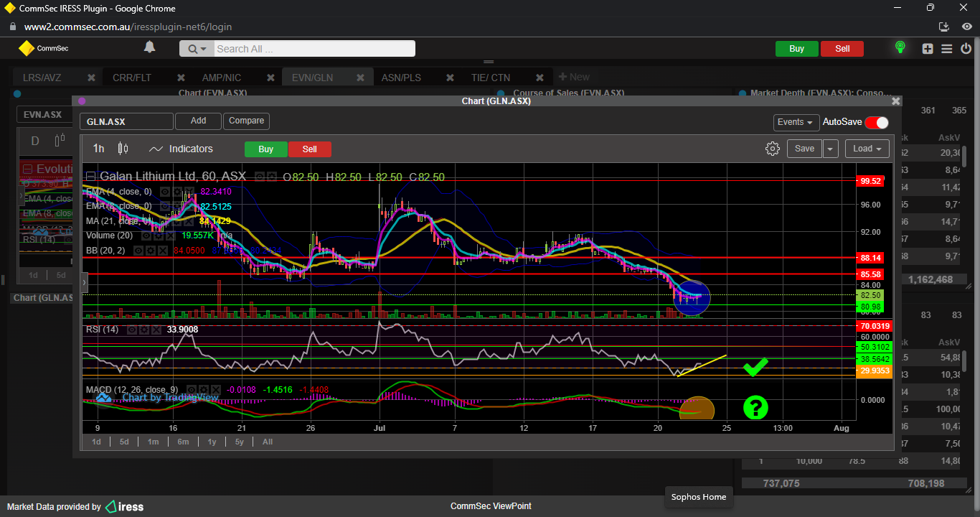Close the AMP/NIC workspace tab
The image size is (980, 517).
(270, 78)
